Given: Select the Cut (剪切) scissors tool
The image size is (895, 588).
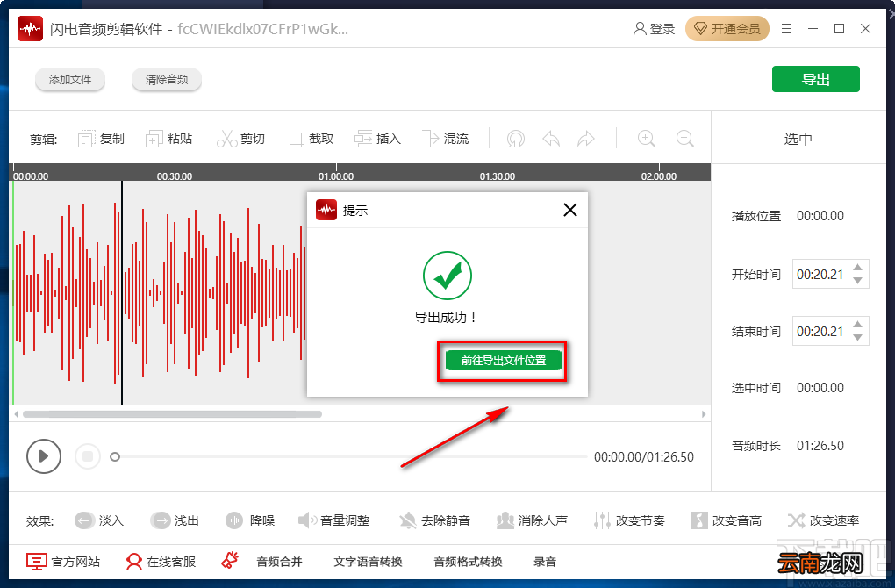Looking at the screenshot, I should click(240, 139).
